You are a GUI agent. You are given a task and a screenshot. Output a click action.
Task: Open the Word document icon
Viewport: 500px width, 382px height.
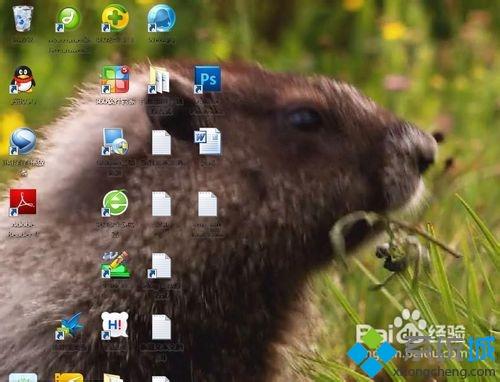[x=207, y=141]
